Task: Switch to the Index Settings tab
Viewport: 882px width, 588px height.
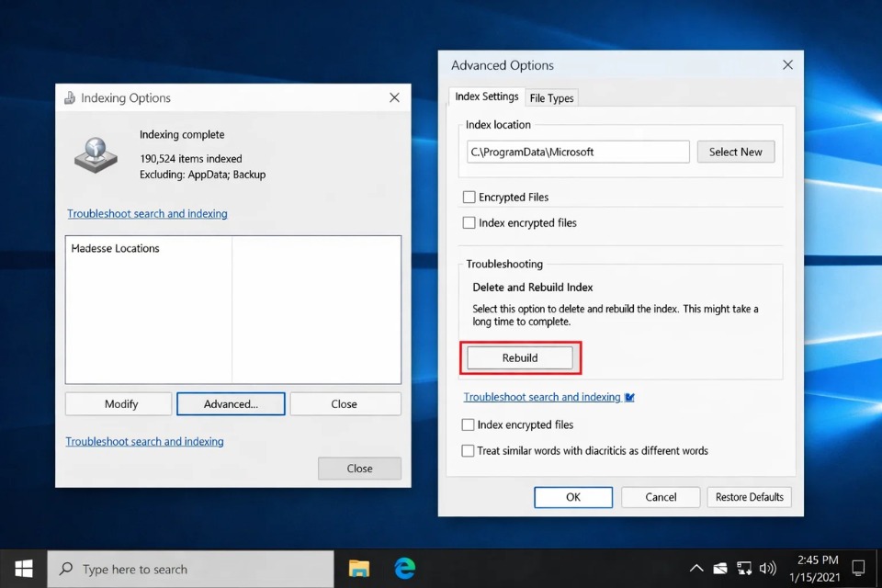Action: tap(485, 96)
